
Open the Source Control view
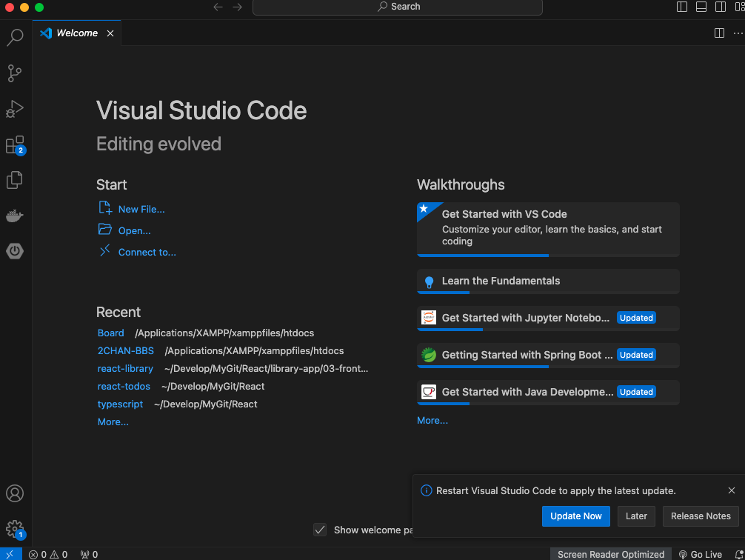[15, 73]
